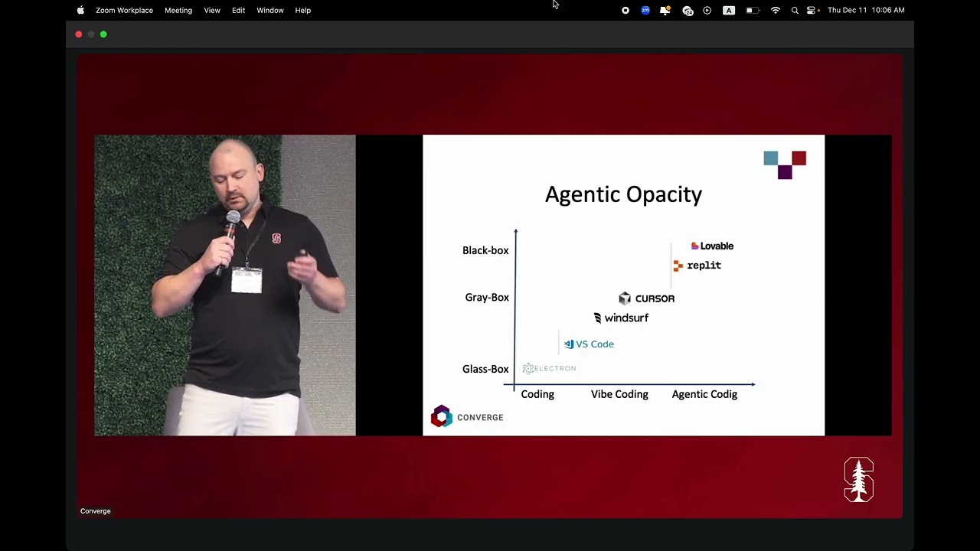
Task: Open the Zoom Workplace app menu
Action: (124, 10)
